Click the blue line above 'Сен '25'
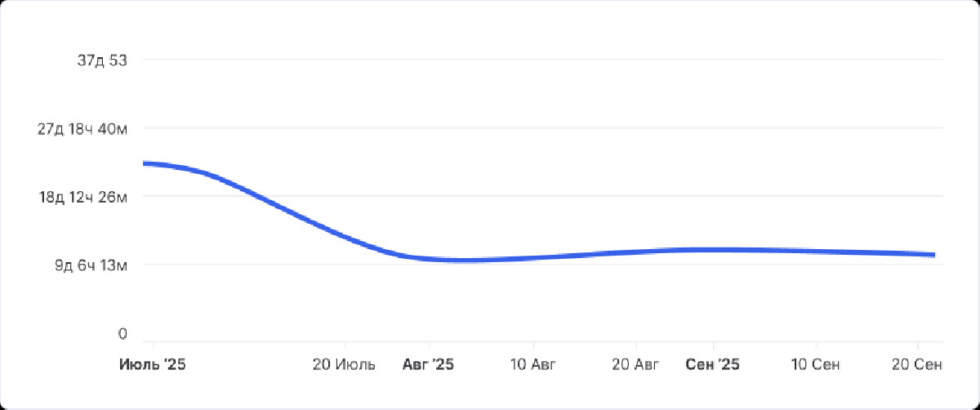The height and width of the screenshot is (410, 980). [x=713, y=250]
